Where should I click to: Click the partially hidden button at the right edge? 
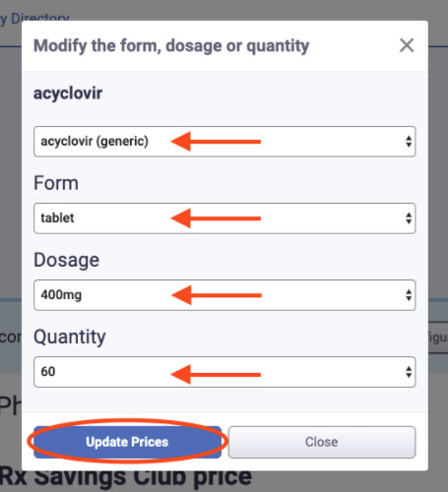click(x=438, y=338)
